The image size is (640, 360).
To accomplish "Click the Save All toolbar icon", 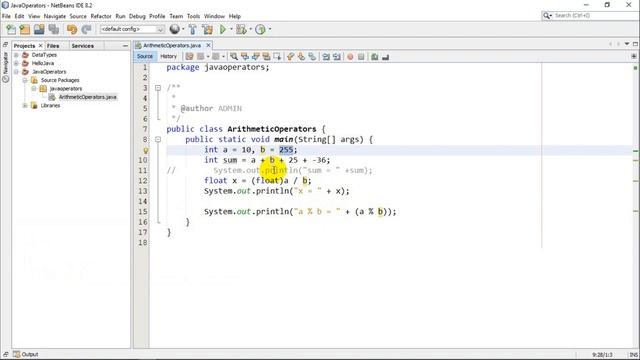I will pyautogui.click(x=54, y=29).
